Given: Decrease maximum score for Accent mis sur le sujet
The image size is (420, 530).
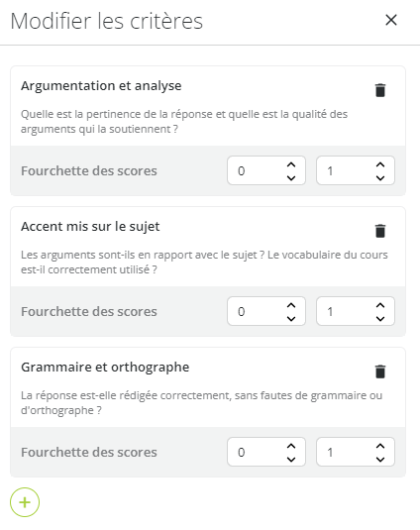Looking at the screenshot, I should tap(380, 318).
